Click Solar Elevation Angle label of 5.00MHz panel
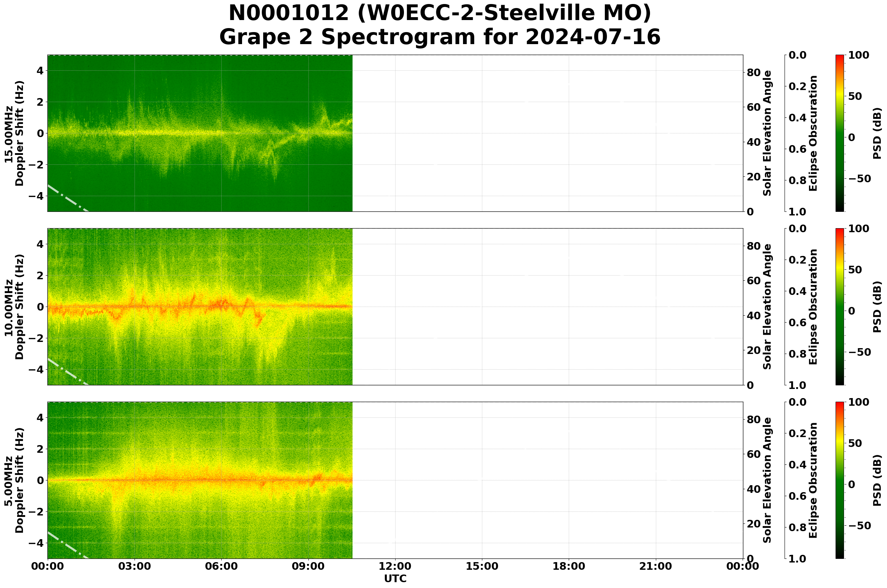887x588 pixels. point(767,480)
